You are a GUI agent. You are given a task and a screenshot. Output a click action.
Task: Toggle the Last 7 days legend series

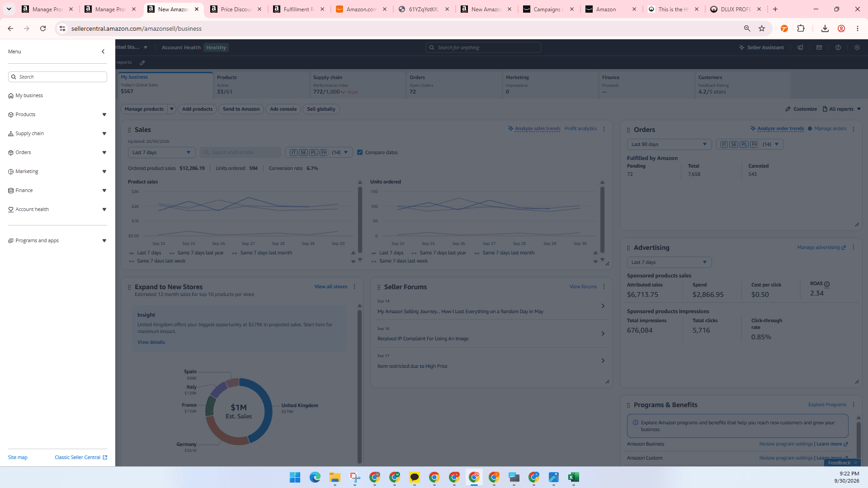[x=145, y=253]
